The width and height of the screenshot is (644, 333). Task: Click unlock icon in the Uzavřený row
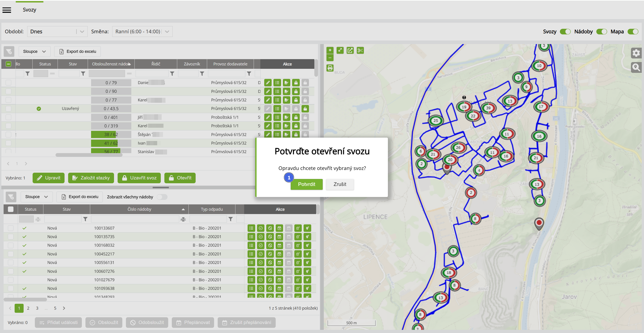305,109
